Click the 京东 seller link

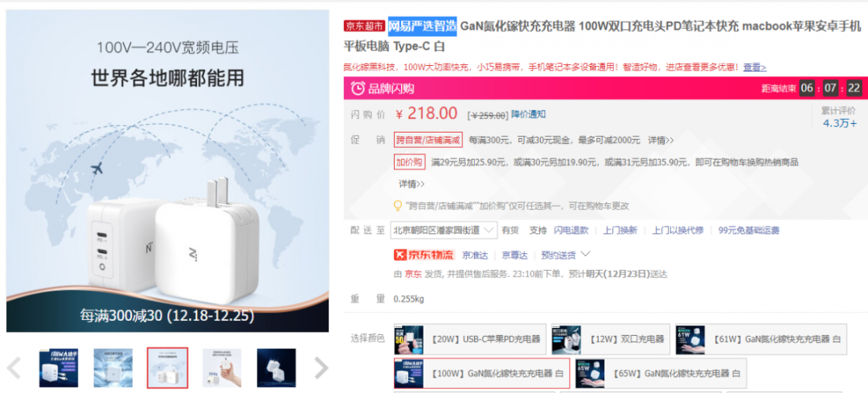(x=413, y=274)
